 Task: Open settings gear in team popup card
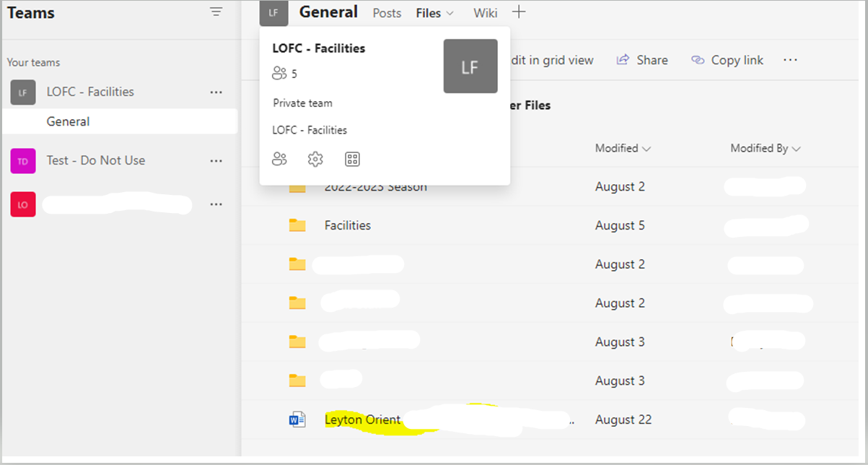click(315, 160)
